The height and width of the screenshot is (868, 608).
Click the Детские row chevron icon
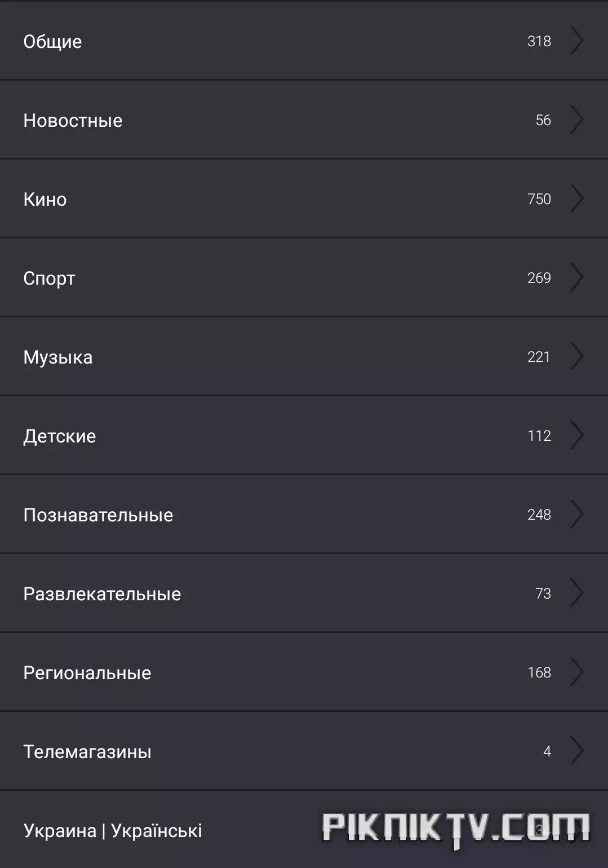(576, 435)
